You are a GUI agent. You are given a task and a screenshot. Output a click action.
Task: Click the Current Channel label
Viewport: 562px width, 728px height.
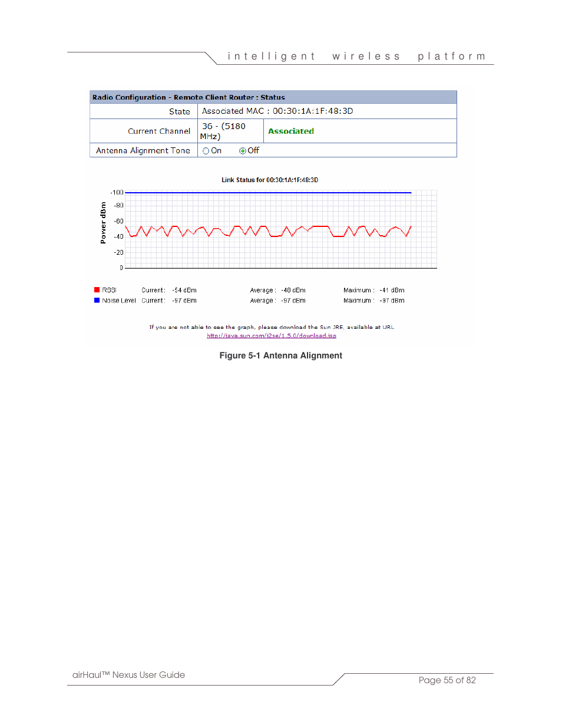point(159,131)
